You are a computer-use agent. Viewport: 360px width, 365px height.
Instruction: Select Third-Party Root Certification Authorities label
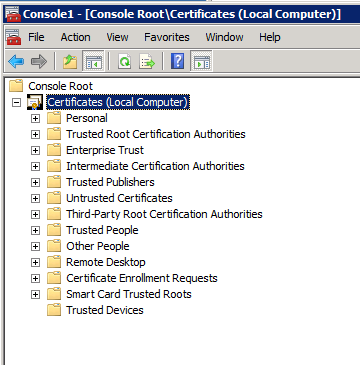tap(164, 214)
